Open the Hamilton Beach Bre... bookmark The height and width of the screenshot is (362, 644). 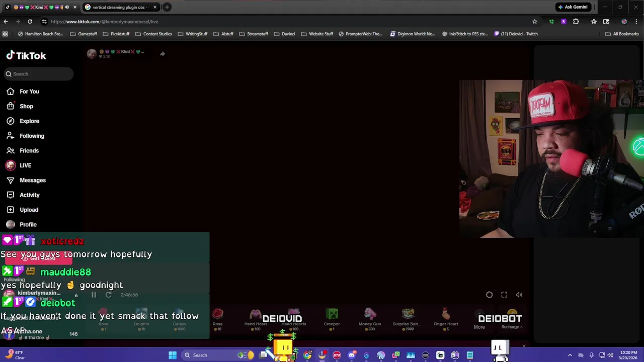(40, 34)
